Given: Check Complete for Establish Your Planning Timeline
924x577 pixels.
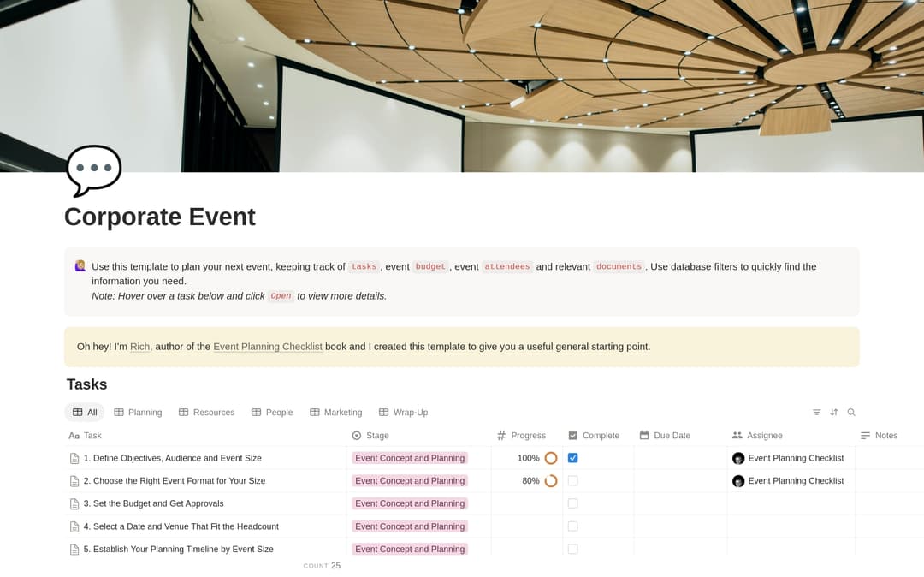Looking at the screenshot, I should [572, 550].
